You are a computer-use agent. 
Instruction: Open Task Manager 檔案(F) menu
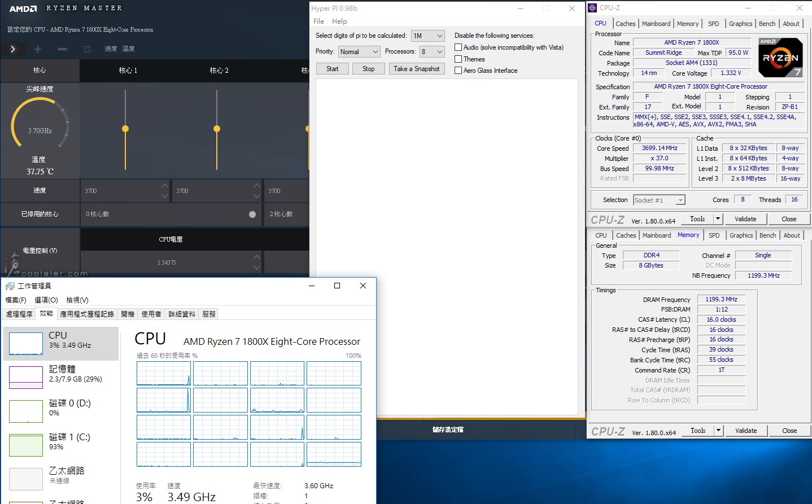pos(16,300)
